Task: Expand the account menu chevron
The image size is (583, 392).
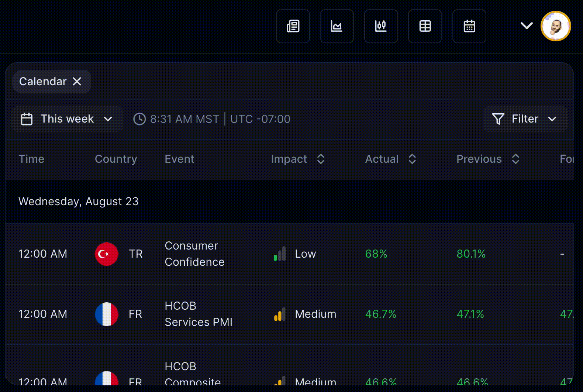Action: pos(527,26)
